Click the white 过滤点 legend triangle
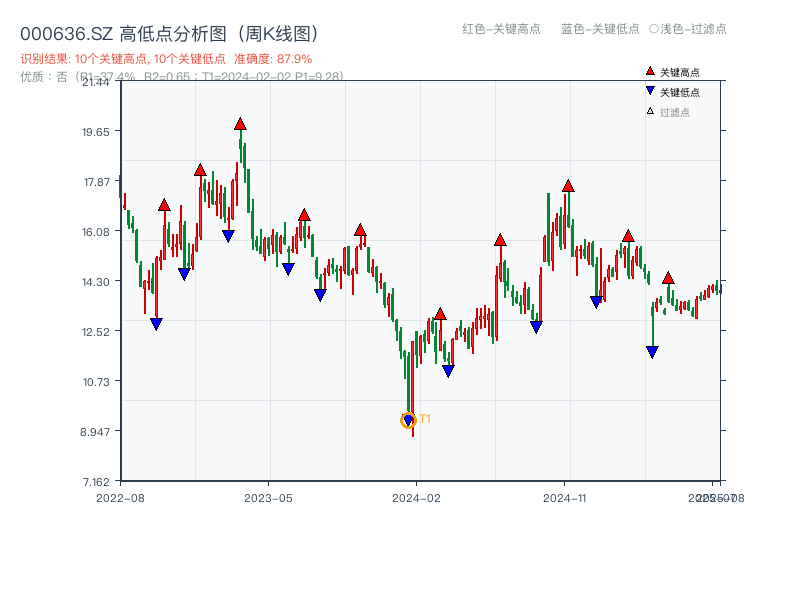The width and height of the screenshot is (800, 600). [650, 111]
